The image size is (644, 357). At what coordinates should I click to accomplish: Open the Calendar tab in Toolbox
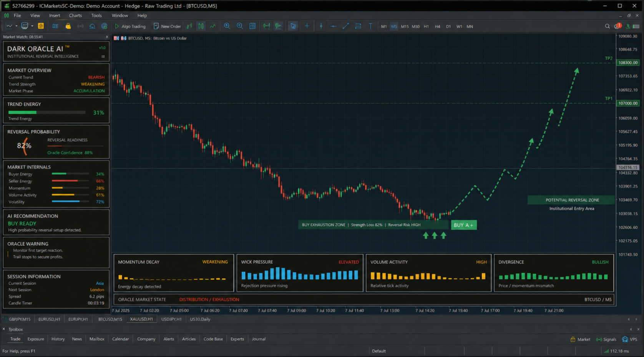[120, 339]
